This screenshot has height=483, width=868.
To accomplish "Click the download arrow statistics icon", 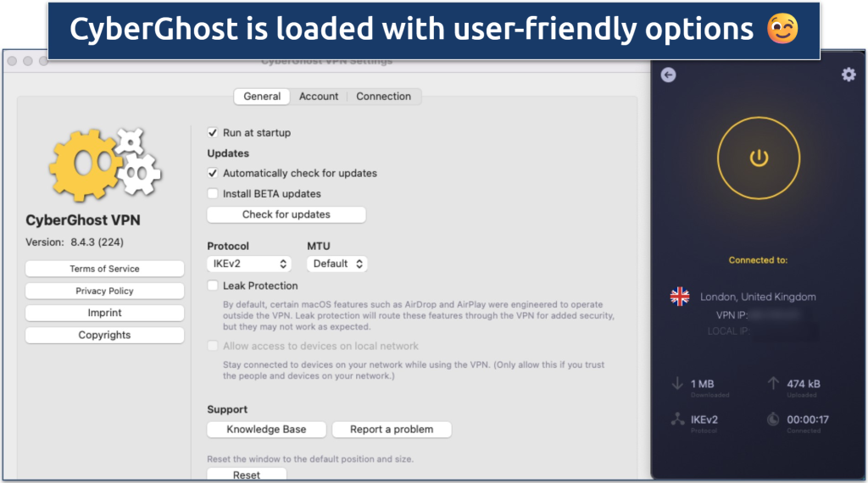I will (677, 384).
